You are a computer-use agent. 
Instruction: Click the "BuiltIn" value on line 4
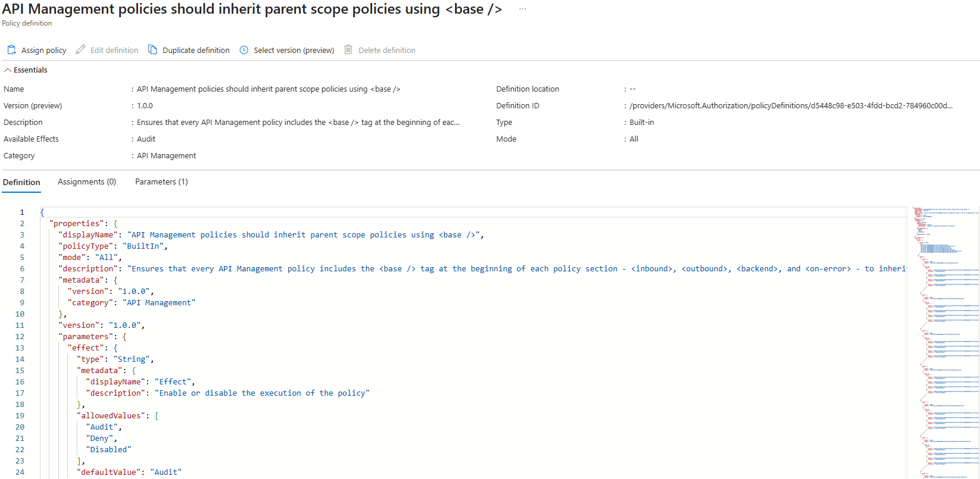[x=143, y=246]
